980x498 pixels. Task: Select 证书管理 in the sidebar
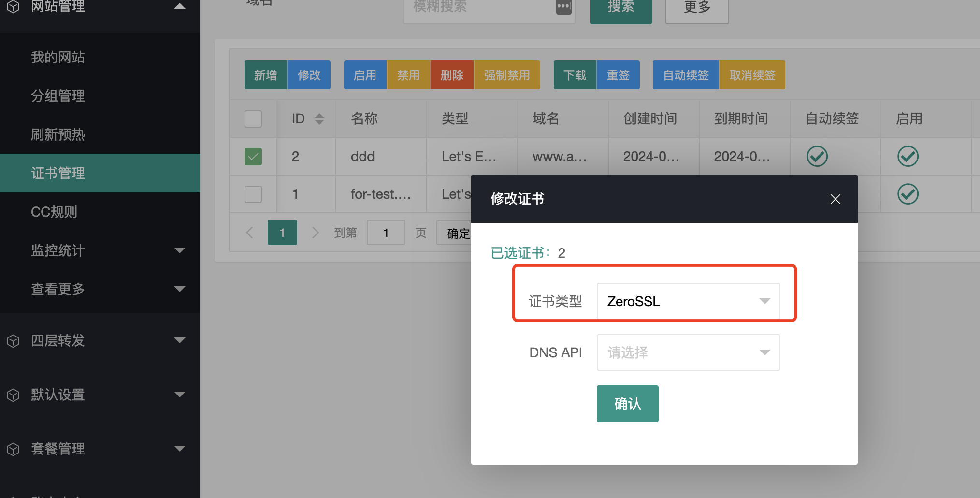58,173
